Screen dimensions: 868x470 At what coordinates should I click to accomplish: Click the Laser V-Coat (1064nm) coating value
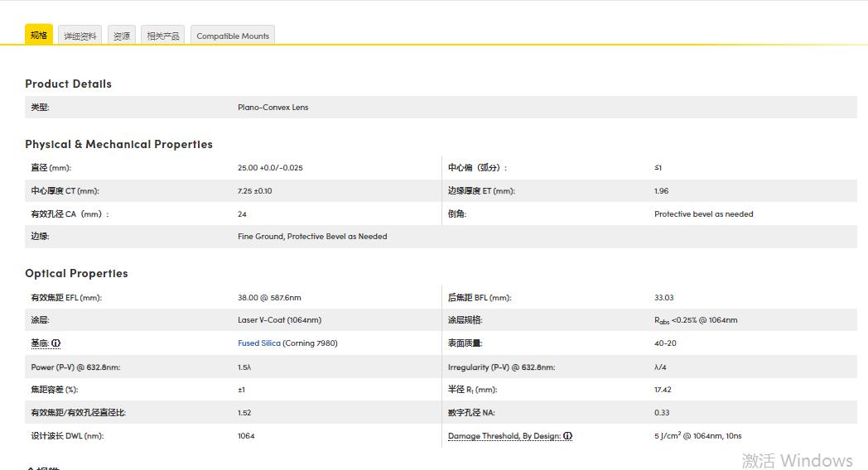[x=279, y=320]
